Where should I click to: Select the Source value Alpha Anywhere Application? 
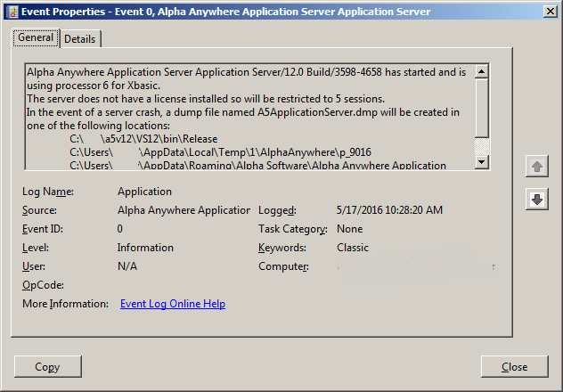point(184,210)
